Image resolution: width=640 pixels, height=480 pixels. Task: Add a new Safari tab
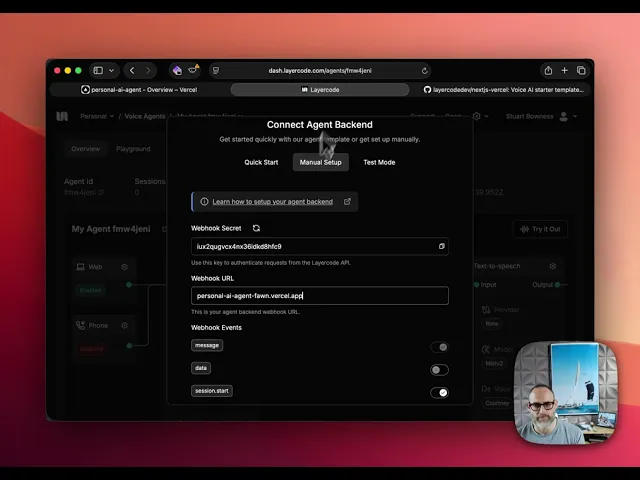click(564, 71)
